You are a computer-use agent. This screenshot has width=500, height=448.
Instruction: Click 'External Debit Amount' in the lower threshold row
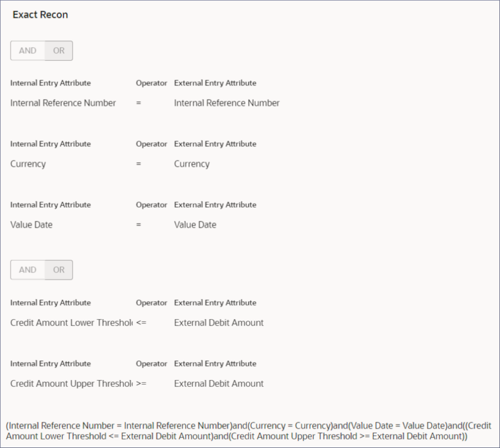[219, 323]
